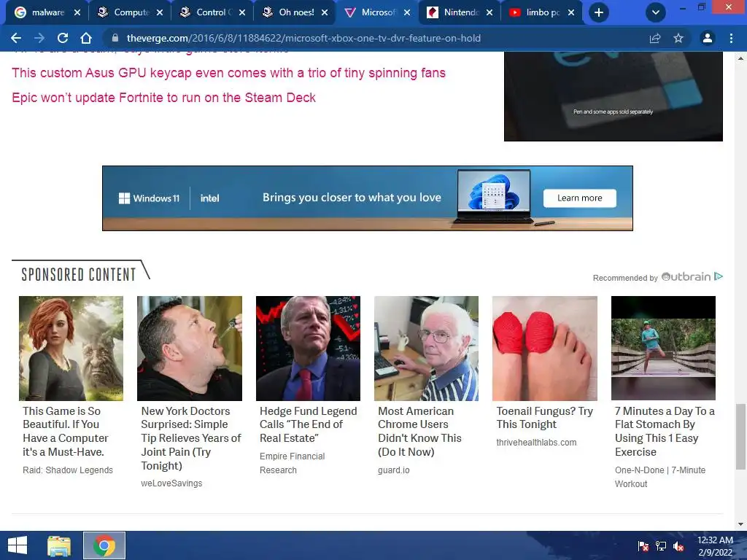The height and width of the screenshot is (560, 747).
Task: Switch to the Compute tab
Action: (124, 12)
